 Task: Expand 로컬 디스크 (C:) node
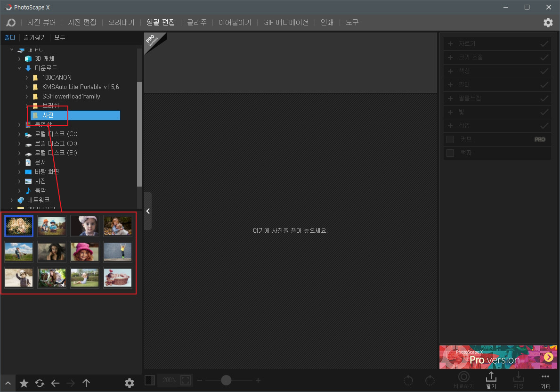point(19,134)
